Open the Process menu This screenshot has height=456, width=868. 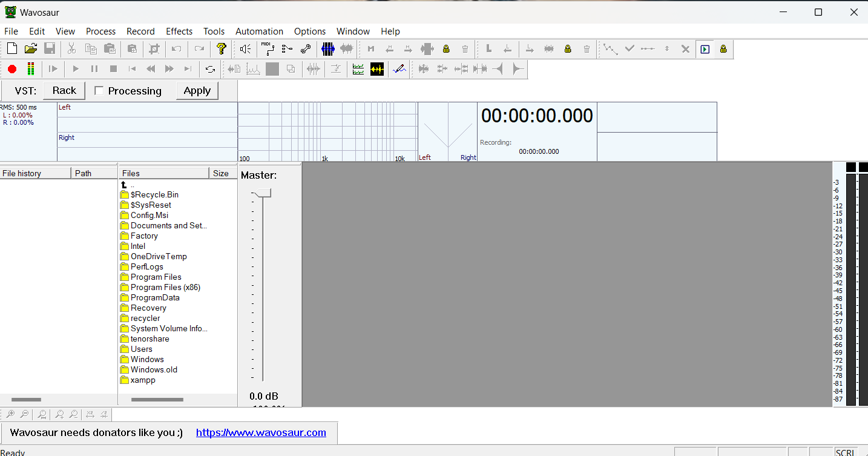point(100,31)
